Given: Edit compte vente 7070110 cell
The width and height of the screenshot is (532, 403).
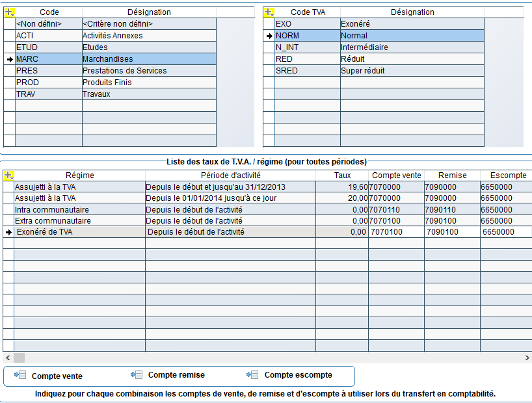Looking at the screenshot, I should click(x=396, y=210).
